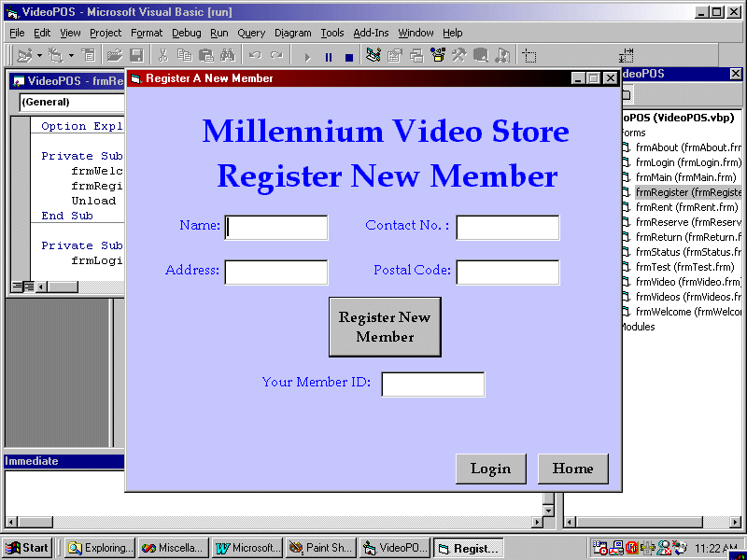Open the Debug menu
Image resolution: width=747 pixels, height=560 pixels.
click(186, 33)
